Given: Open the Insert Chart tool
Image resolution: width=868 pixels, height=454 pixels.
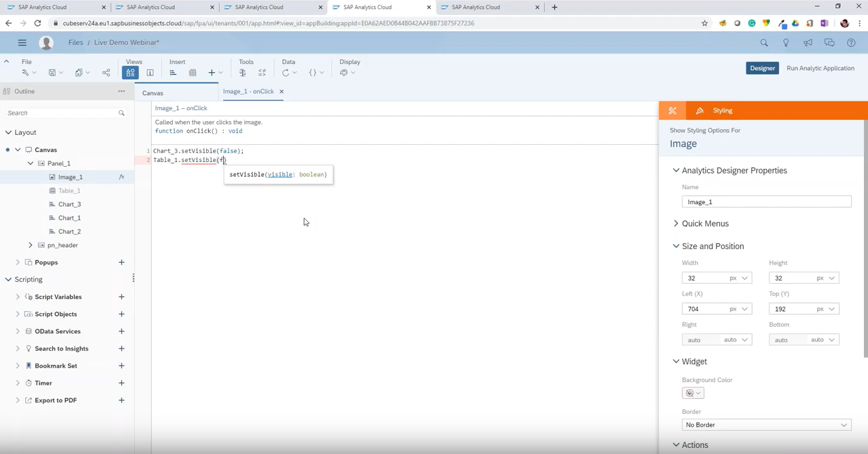Looking at the screenshot, I should tap(173, 73).
